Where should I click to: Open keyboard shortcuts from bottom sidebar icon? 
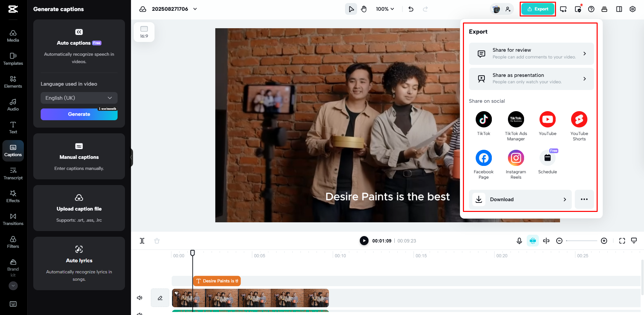pos(13,304)
